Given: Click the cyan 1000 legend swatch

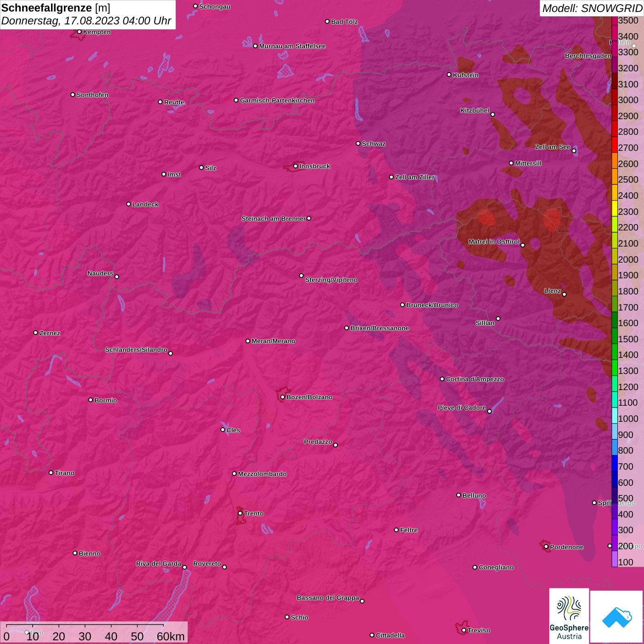Looking at the screenshot, I should (615, 415).
